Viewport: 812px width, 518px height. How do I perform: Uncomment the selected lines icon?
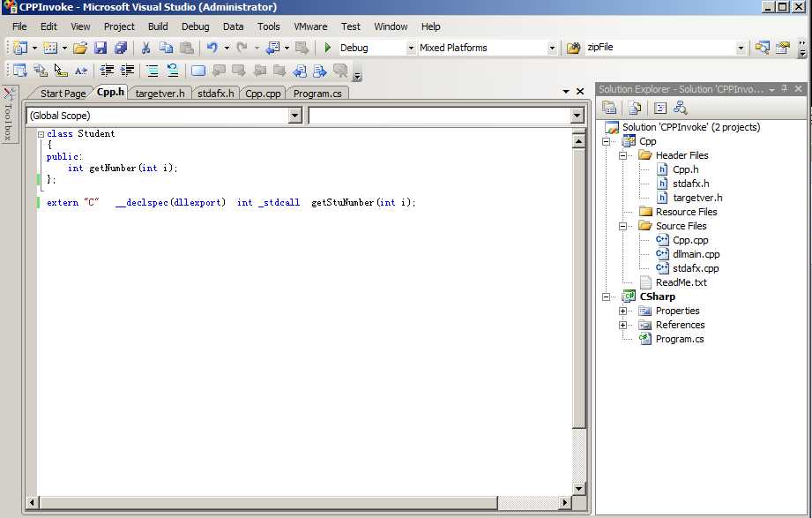pyautogui.click(x=173, y=71)
